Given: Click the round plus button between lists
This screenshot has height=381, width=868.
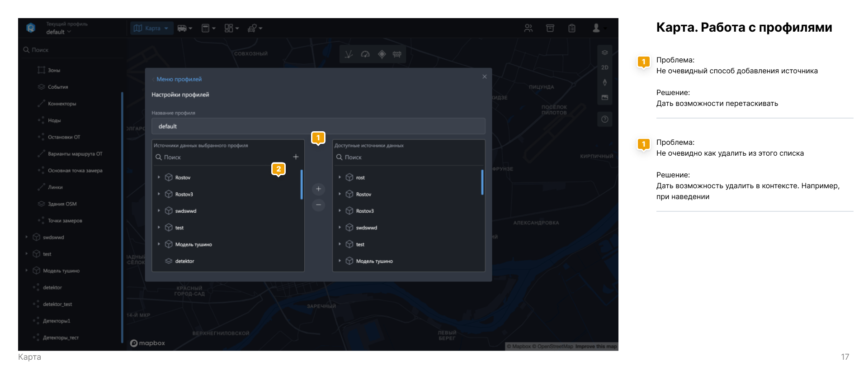Looking at the screenshot, I should point(318,189).
